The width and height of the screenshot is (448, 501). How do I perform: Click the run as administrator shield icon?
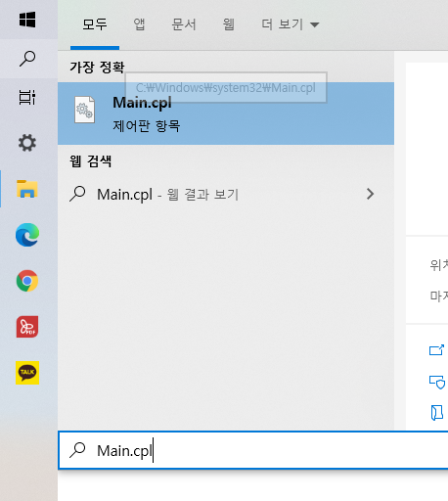coord(437,383)
